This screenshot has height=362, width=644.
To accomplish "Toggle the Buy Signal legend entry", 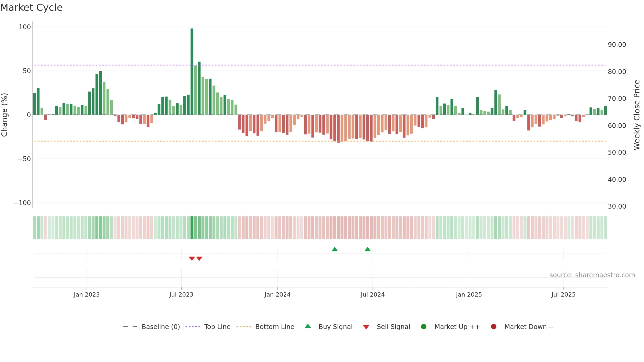I will [329, 327].
